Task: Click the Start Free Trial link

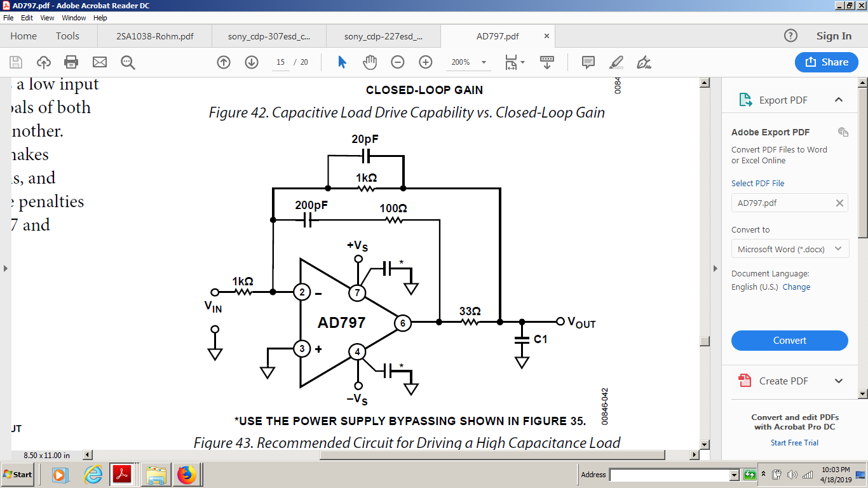Action: pos(794,443)
